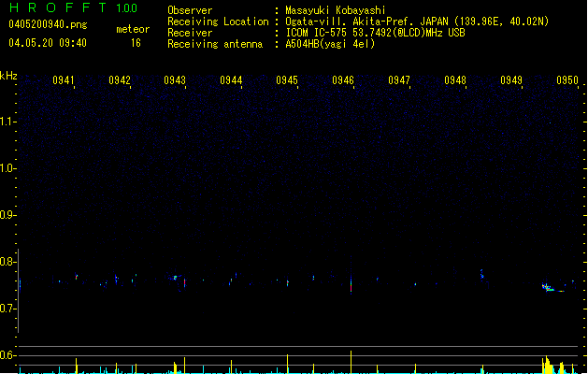Image resolution: width=588 pixels, height=374 pixels.
Task: Click the 0.6 kHz frequency tick label
Action: [7, 355]
